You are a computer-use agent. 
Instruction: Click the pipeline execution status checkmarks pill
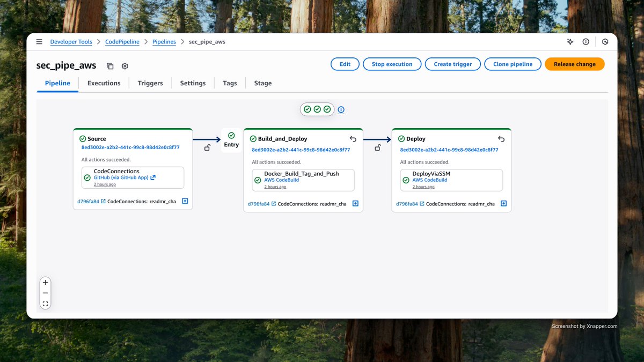point(317,109)
